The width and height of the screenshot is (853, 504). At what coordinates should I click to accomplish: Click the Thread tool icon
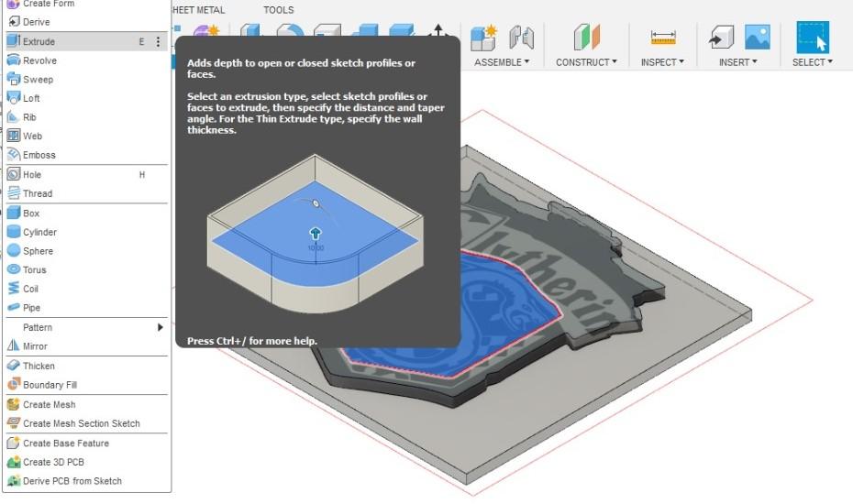point(14,193)
